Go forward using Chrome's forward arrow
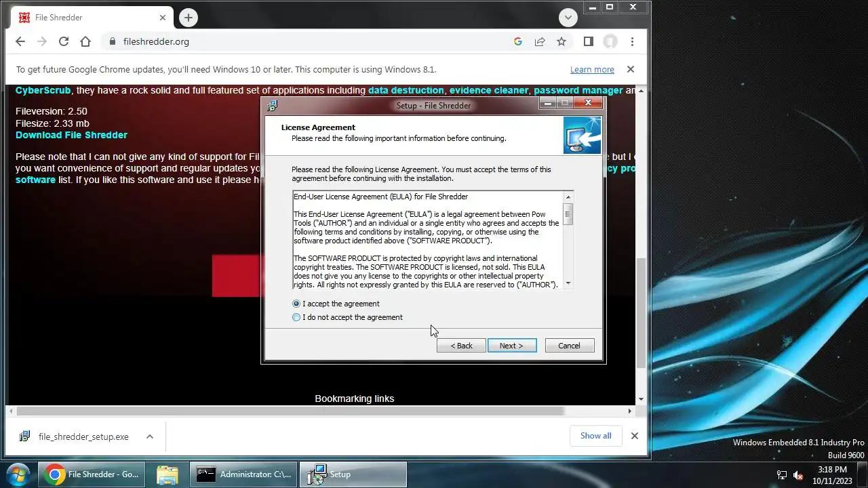The height and width of the screenshot is (488, 868). (42, 41)
